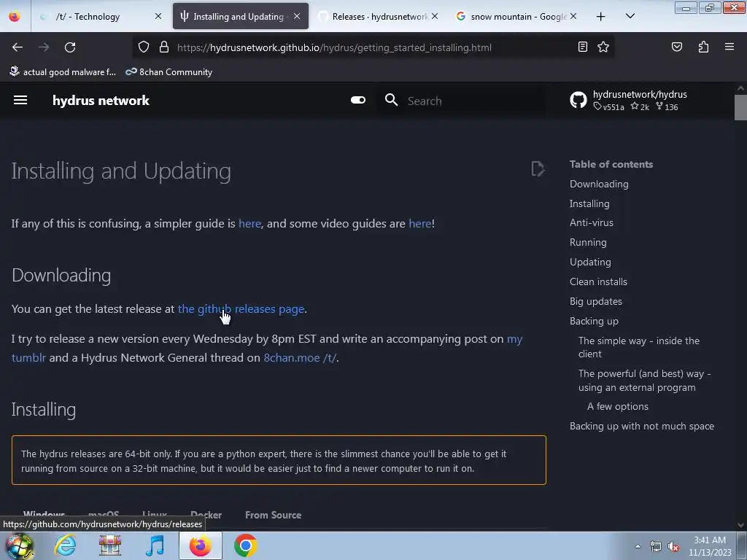Open the video guides 'here' link
747x560 pixels.
click(x=419, y=223)
